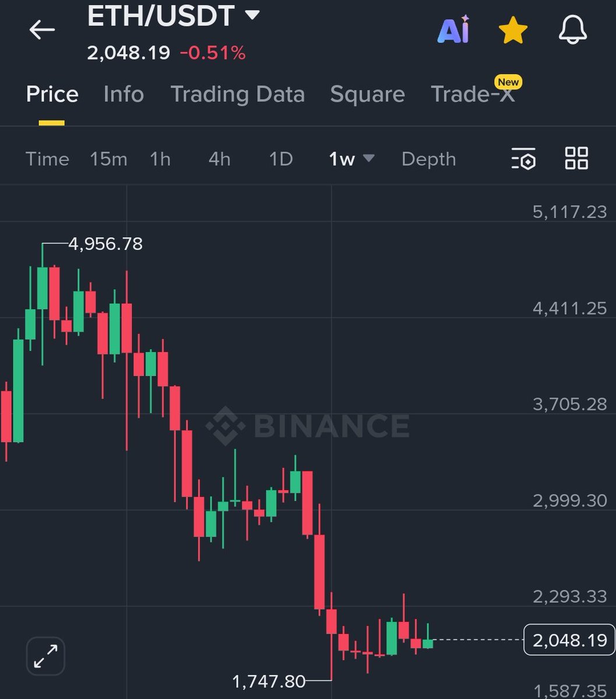Expand chart to fullscreen
Viewport: 616px width, 699px height.
click(x=45, y=656)
